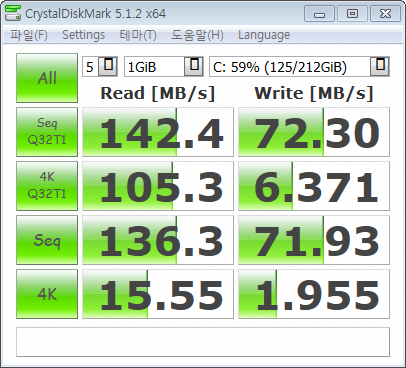Image resolution: width=406 pixels, height=368 pixels.
Task: Click the Seq write value 71.93
Action: (x=314, y=240)
